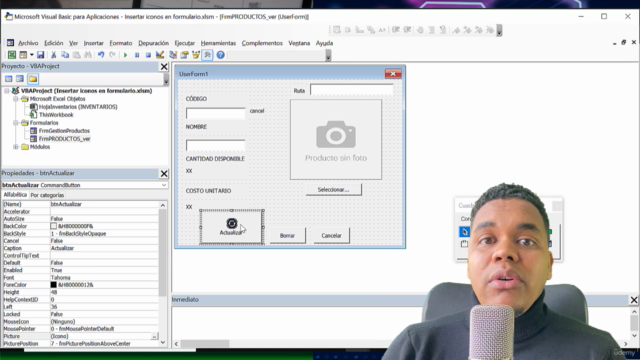The image size is (640, 360).
Task: Open Find with the binoculars icon
Action: (88, 55)
